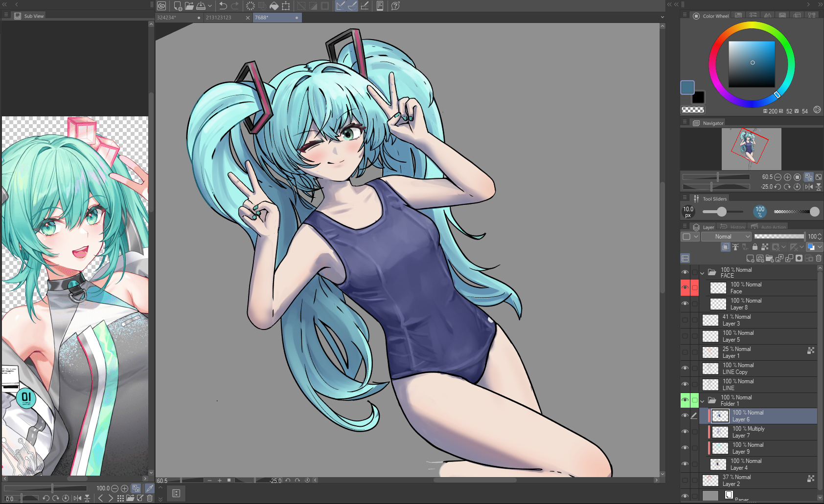
Task: Open the blending mode Normal dropdown
Action: 726,237
